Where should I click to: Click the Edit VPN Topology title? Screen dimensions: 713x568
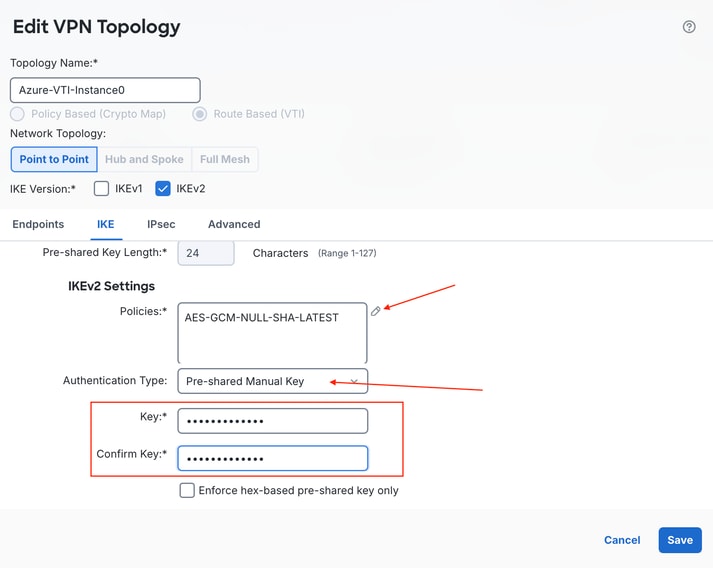point(96,27)
